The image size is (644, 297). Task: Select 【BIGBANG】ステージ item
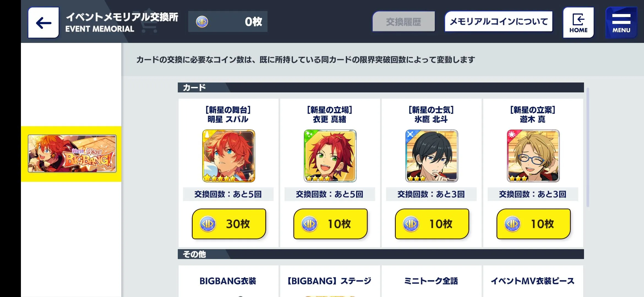330,281
